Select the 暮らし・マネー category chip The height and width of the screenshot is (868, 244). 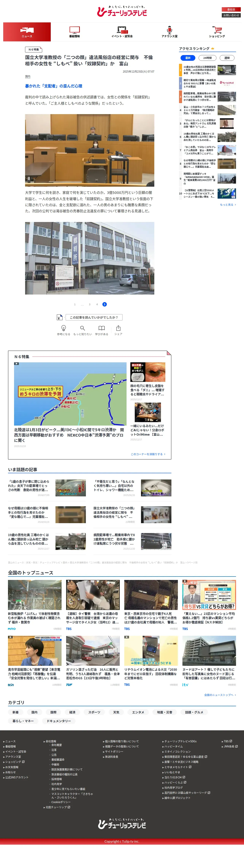pyautogui.click(x=23, y=721)
